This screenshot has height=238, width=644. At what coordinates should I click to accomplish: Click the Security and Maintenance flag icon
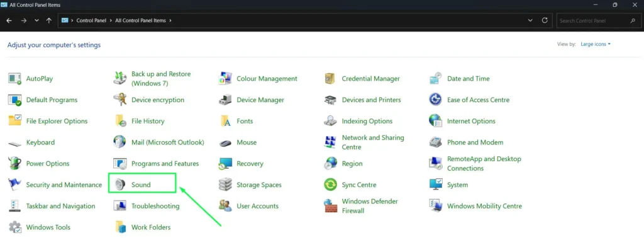[x=15, y=184]
